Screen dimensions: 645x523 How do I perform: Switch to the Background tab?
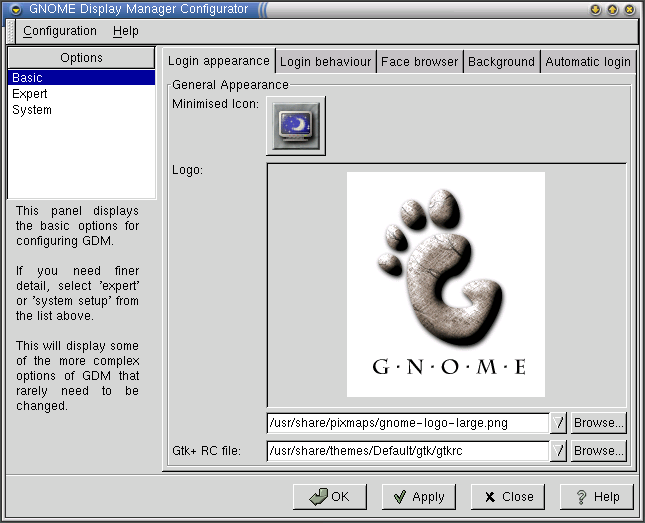pos(501,62)
